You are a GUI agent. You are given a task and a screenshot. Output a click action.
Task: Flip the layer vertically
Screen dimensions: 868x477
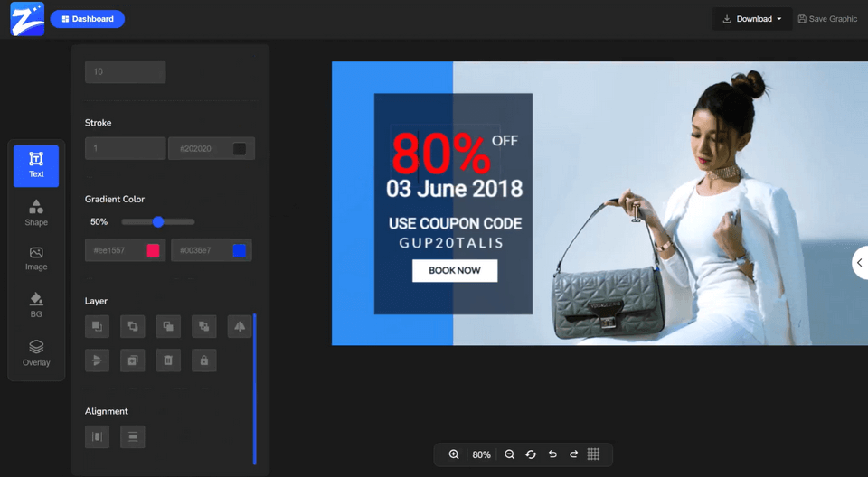97,360
